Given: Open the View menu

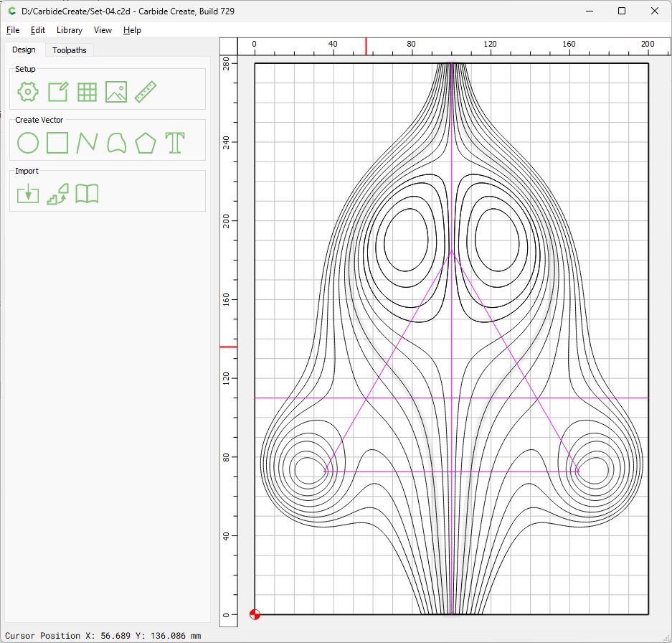Looking at the screenshot, I should (103, 30).
